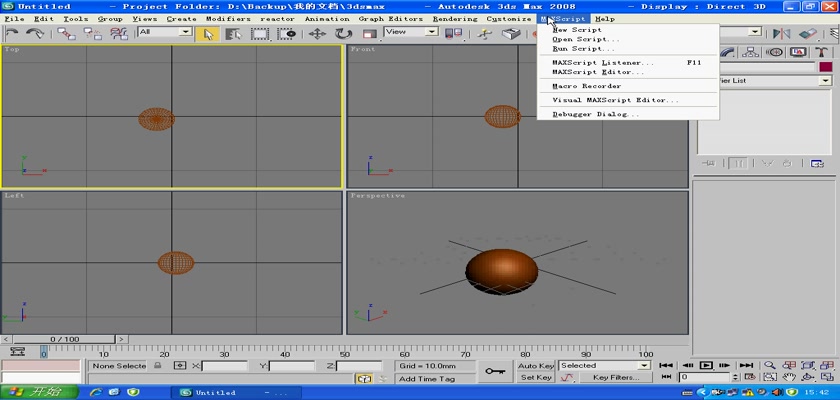Screen dimensions: 840x400
Task: Click the Windows Start button
Action: [x=40, y=392]
